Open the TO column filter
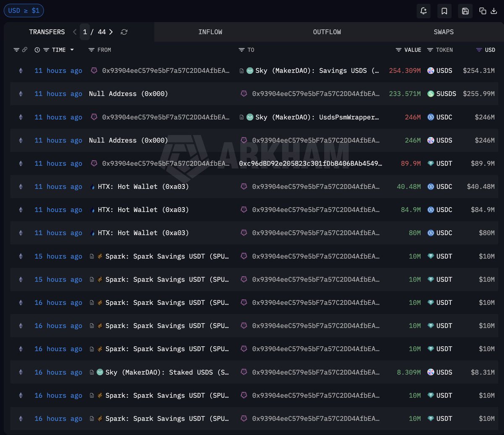The height and width of the screenshot is (435, 504). click(x=241, y=50)
